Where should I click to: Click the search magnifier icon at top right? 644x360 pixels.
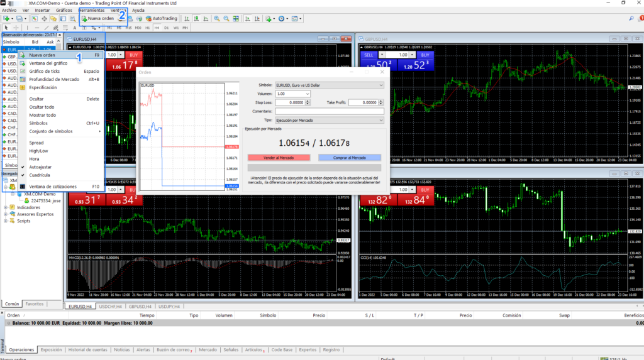pyautogui.click(x=631, y=18)
